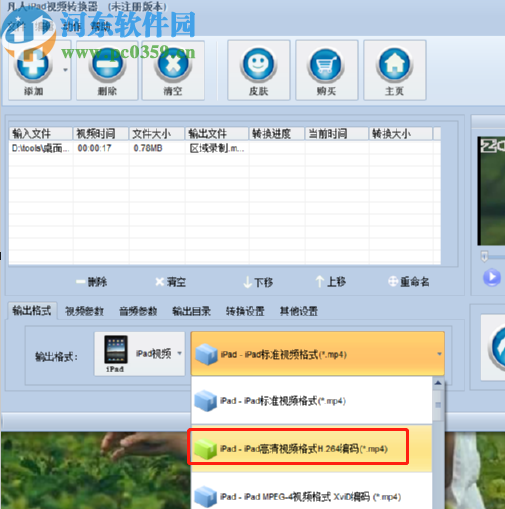Select the D:\tools\桌面 file row
This screenshot has height=509, width=505.
[x=225, y=148]
